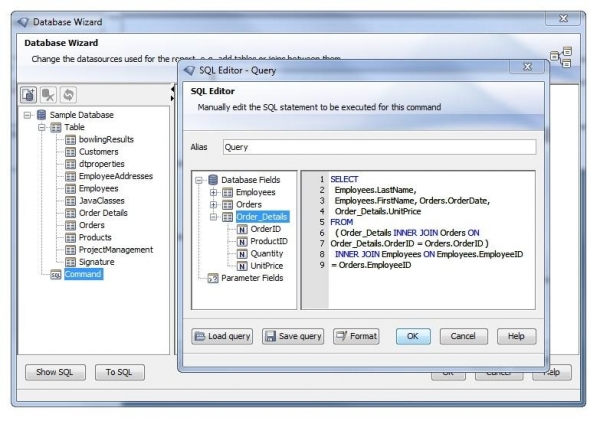Click the Show SQL button
Screen dimensions: 600x421
pyautogui.click(x=54, y=372)
